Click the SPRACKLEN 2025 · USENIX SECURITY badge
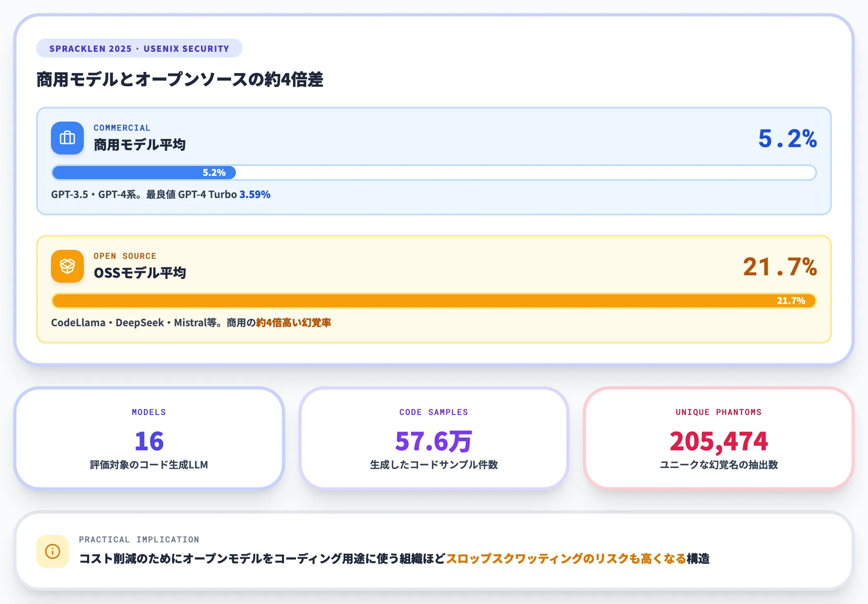Image resolution: width=868 pixels, height=604 pixels. (139, 48)
